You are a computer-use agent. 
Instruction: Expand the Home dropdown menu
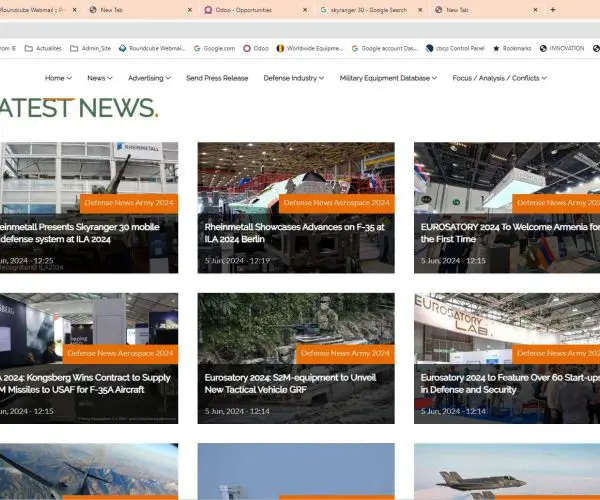(58, 78)
